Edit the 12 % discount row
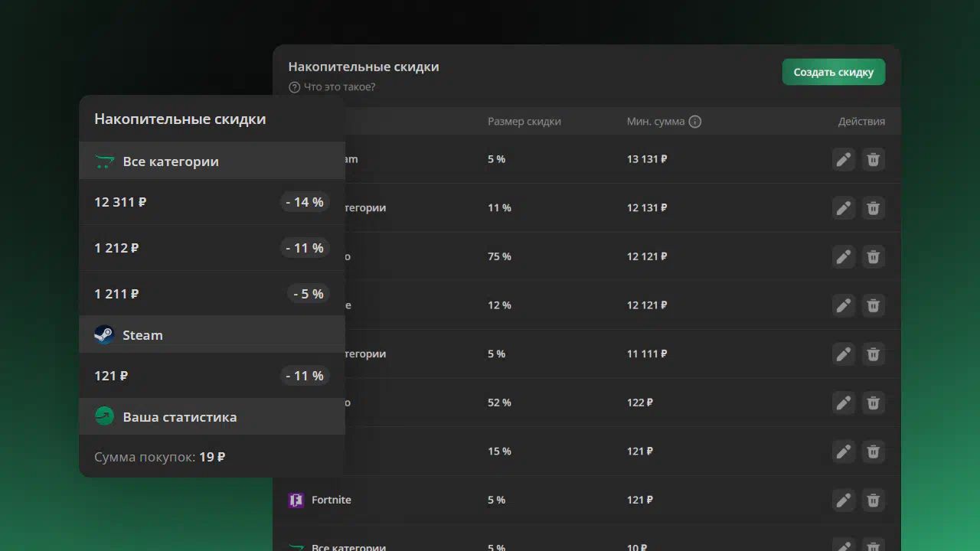980x551 pixels. pos(843,305)
